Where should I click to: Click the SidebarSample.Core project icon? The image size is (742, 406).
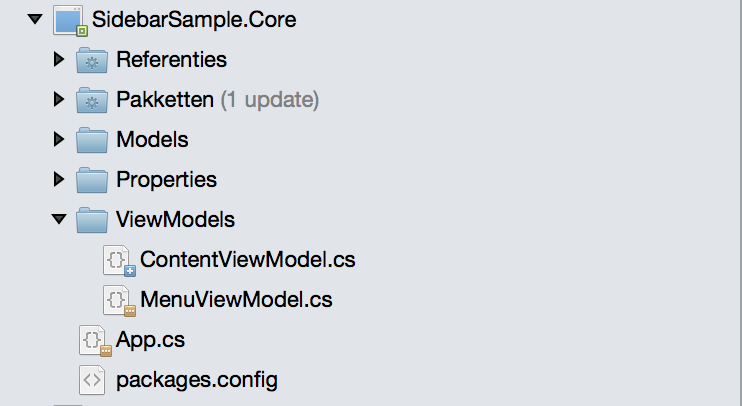click(68, 20)
